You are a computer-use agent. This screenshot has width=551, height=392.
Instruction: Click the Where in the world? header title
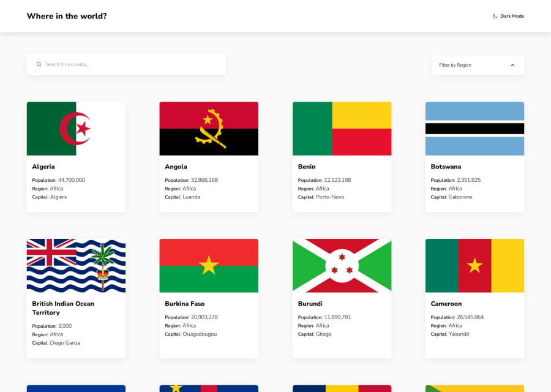(x=67, y=16)
